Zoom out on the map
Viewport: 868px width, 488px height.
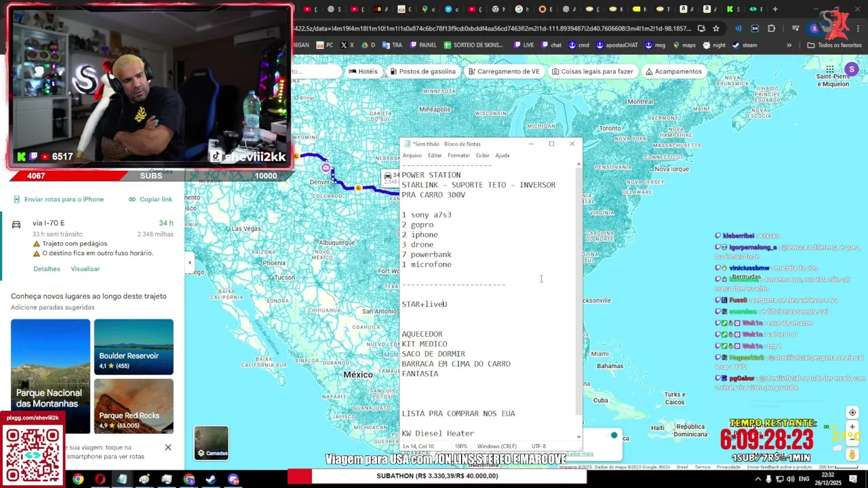[852, 439]
